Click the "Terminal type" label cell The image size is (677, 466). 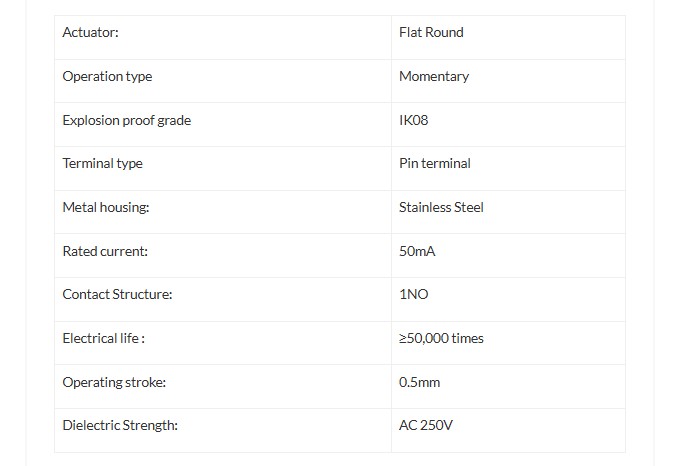click(102, 164)
